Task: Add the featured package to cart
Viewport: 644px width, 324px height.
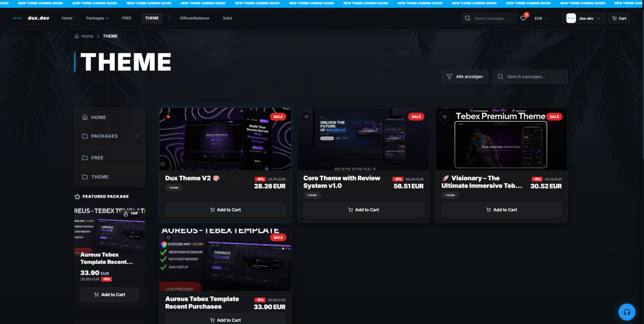Action: 109,295
